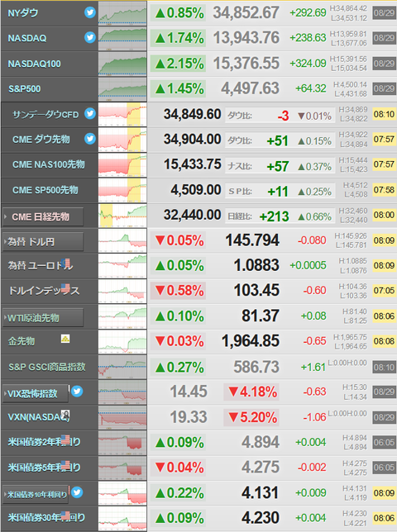
Task: Click the warning icon next to 金先物
Action: click(x=65, y=338)
